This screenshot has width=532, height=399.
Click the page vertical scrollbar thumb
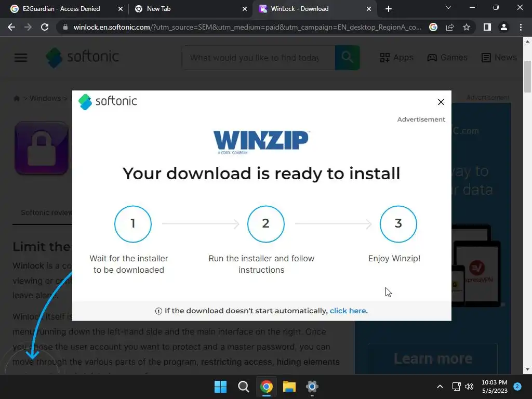[527, 76]
